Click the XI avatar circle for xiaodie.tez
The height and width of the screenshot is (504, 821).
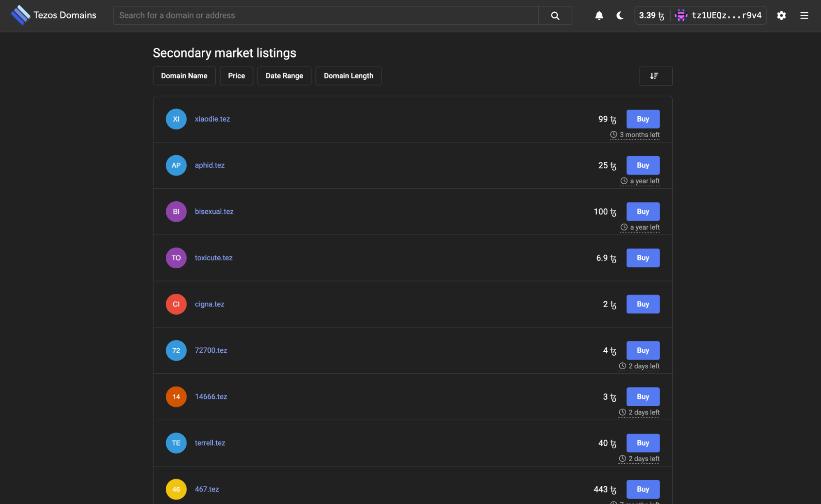point(176,119)
